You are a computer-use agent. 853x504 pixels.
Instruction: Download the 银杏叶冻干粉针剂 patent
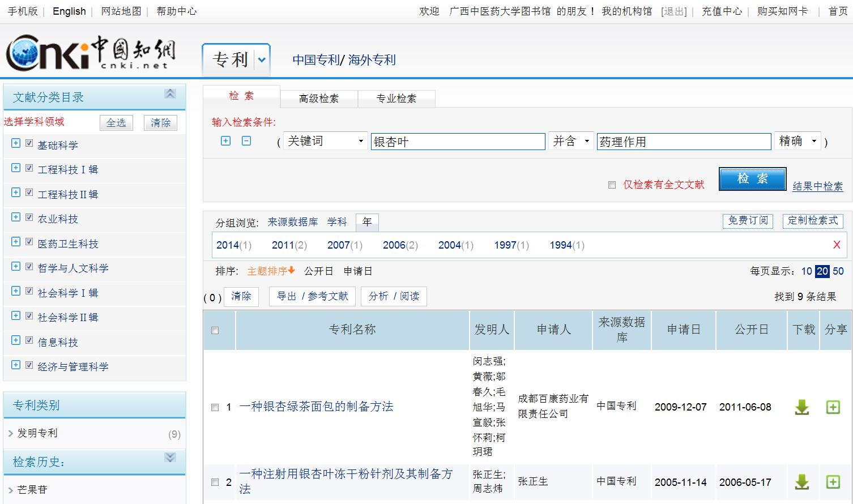801,482
